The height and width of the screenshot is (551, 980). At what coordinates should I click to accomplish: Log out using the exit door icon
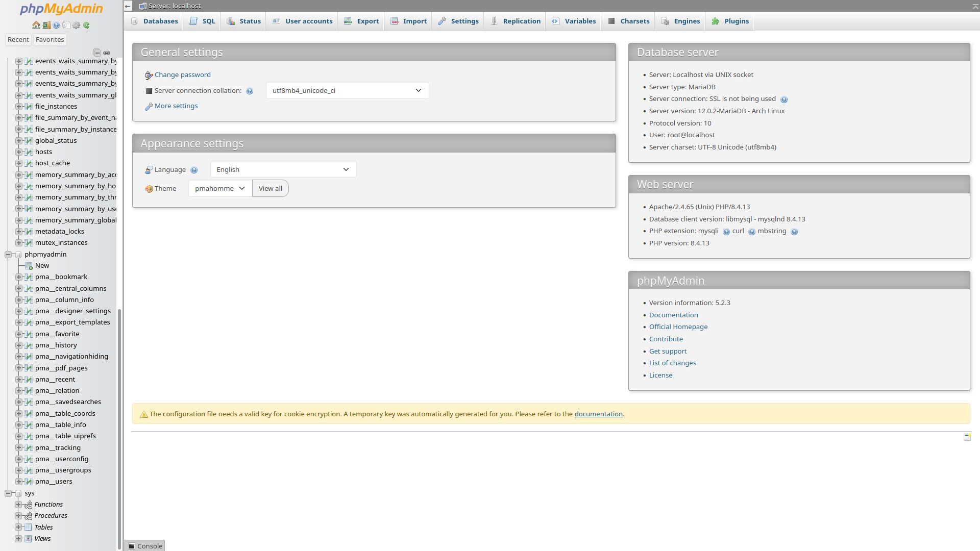[x=46, y=25]
